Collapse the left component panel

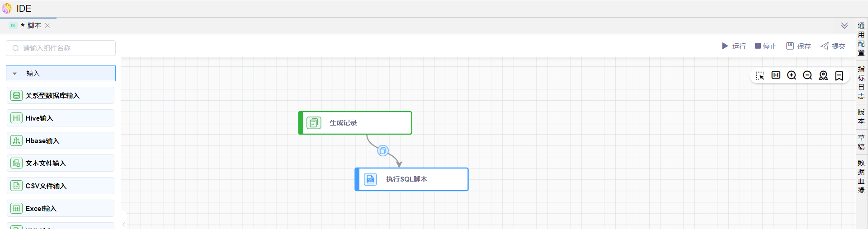(x=124, y=224)
